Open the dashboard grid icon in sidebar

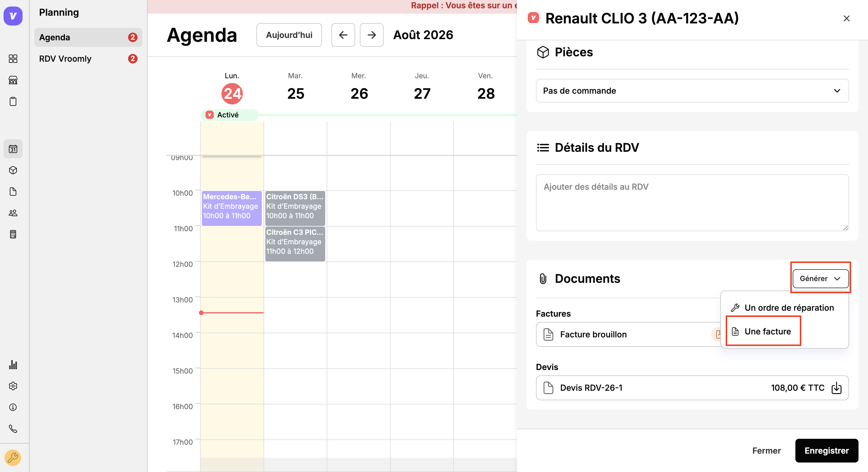(x=13, y=59)
